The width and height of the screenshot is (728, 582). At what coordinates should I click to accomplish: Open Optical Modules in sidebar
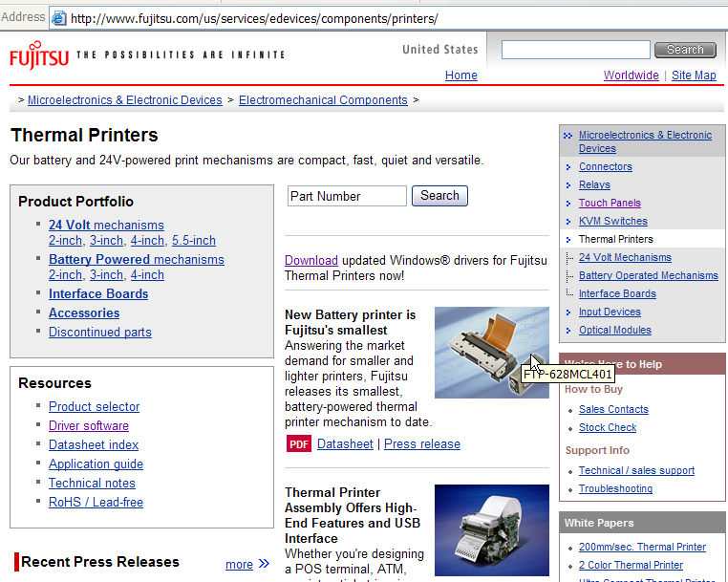pyautogui.click(x=614, y=330)
